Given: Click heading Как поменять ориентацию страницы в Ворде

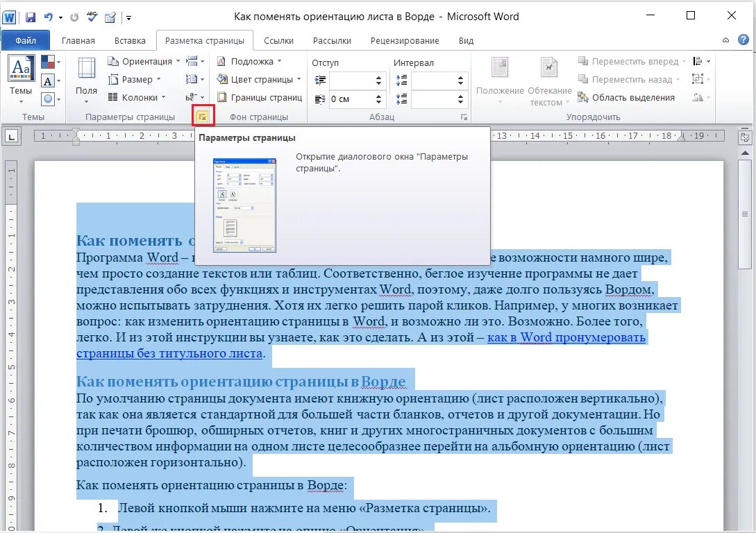Looking at the screenshot, I should coord(241,381).
